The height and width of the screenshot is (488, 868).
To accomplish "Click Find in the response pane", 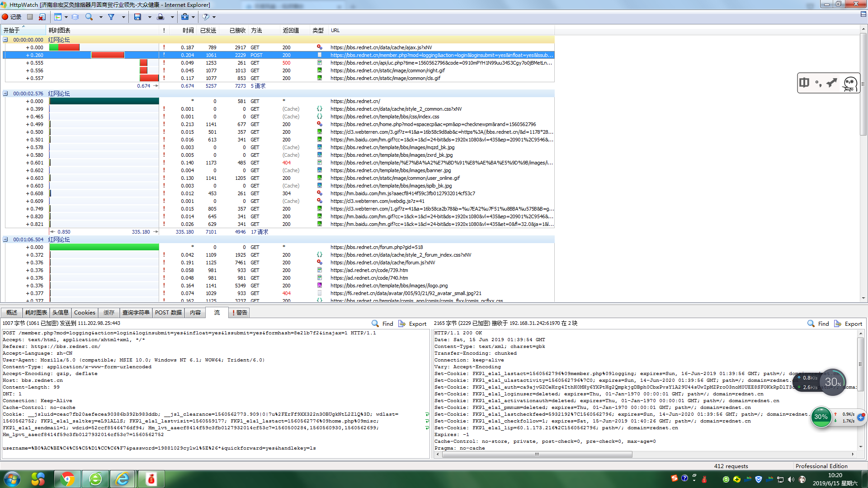I will coord(818,324).
